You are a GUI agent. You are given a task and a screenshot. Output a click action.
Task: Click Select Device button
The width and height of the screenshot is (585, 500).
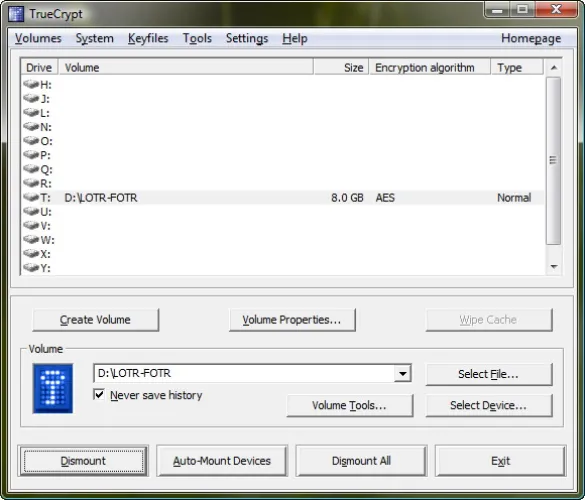489,405
